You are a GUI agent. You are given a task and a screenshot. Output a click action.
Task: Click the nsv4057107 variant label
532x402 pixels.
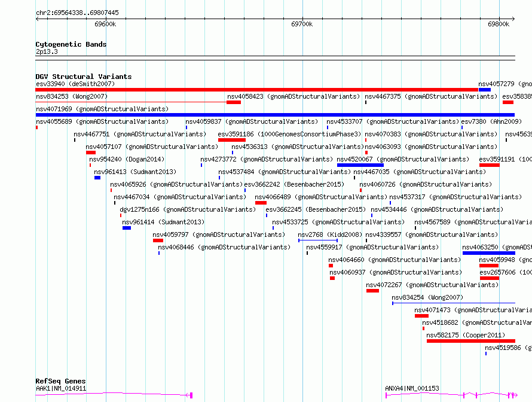(152, 147)
